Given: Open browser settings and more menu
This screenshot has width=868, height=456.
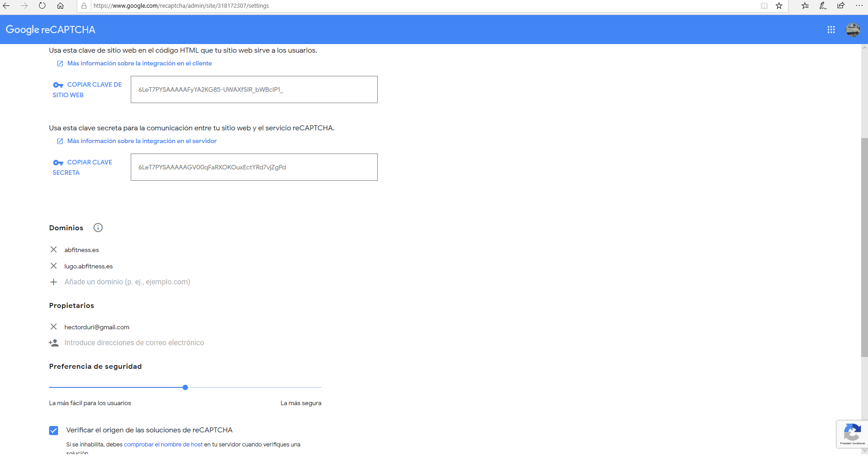Looking at the screenshot, I should coord(859,5).
